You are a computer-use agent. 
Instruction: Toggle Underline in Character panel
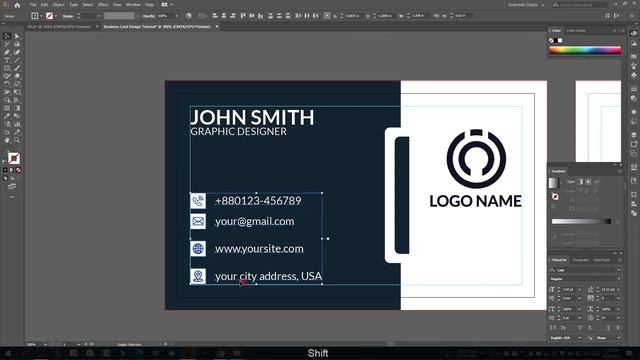pyautogui.click(x=608, y=328)
